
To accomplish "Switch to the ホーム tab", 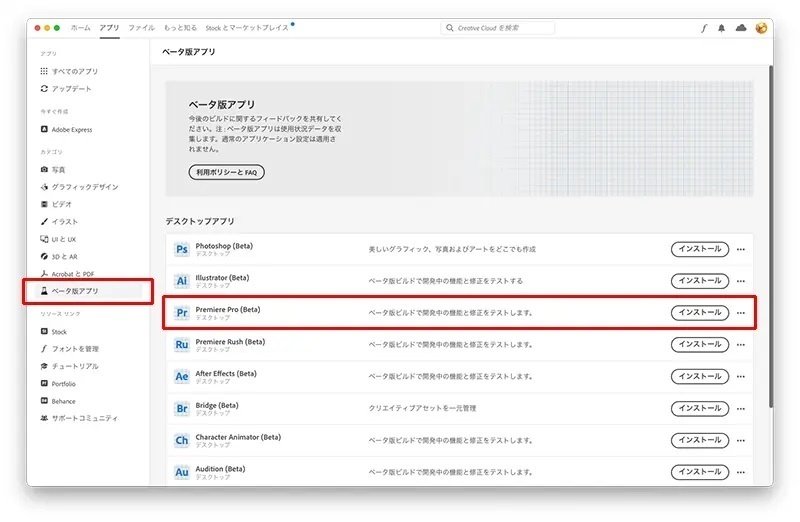I will [81, 28].
